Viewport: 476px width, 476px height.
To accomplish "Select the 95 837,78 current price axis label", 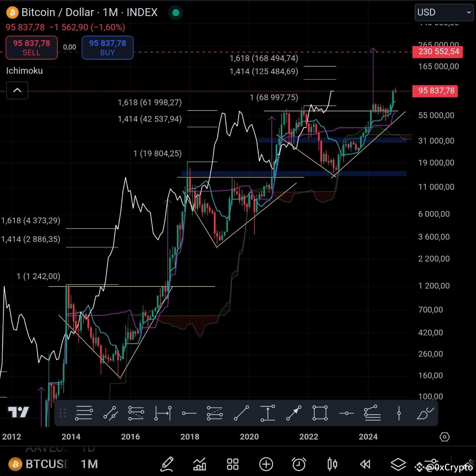I will 435,90.
